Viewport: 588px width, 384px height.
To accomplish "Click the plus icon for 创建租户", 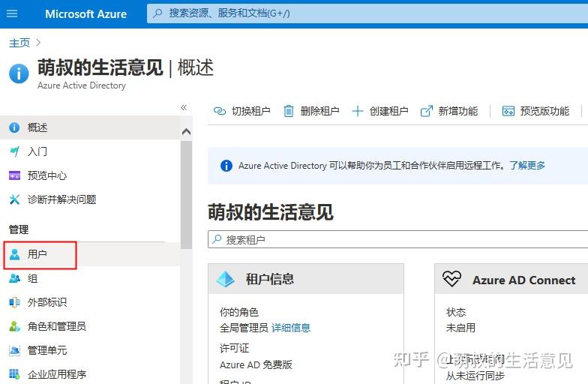I will 357,111.
